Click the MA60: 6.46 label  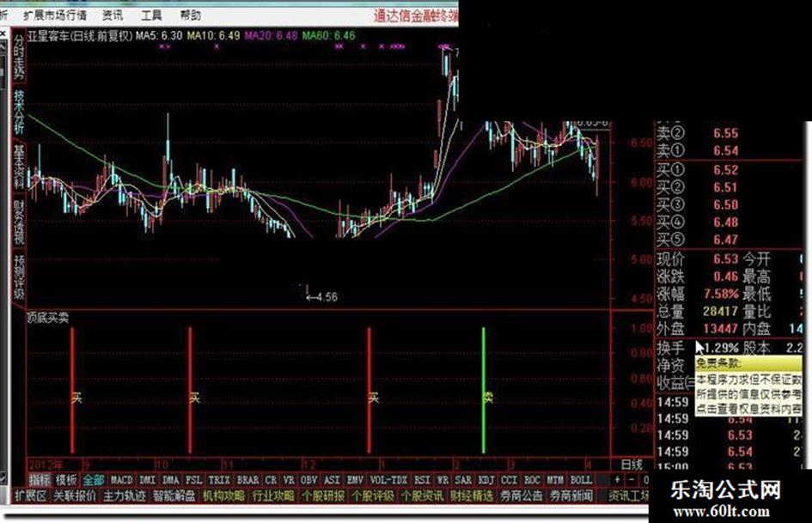(x=329, y=36)
